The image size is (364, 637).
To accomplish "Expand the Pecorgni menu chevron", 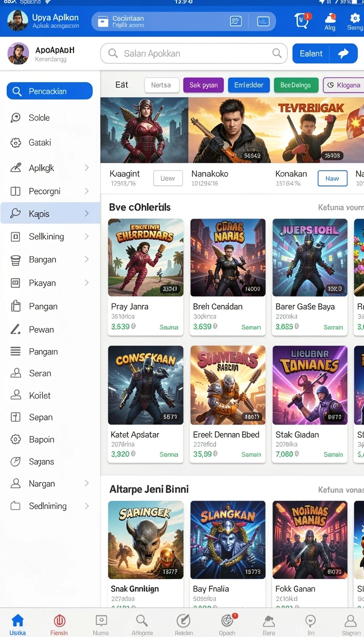I will (87, 191).
